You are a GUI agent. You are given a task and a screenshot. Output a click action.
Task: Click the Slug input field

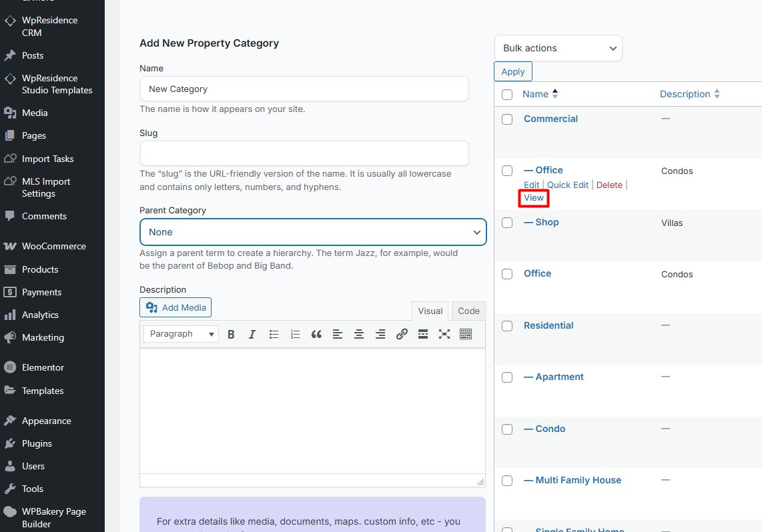(x=304, y=153)
